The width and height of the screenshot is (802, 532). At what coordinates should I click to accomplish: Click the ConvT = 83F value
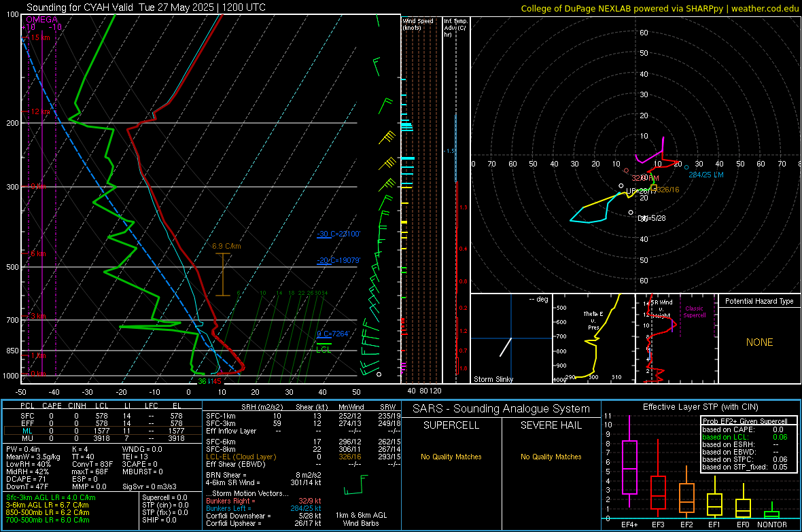(92, 465)
